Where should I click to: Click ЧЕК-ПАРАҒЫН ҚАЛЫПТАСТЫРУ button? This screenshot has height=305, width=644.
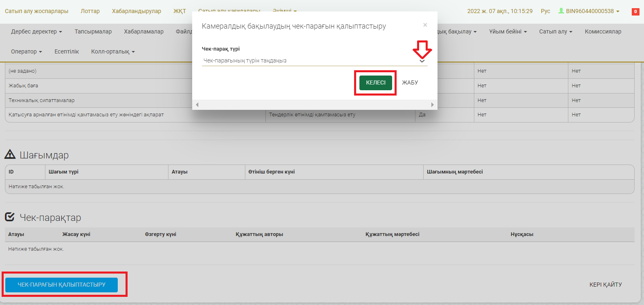(61, 285)
